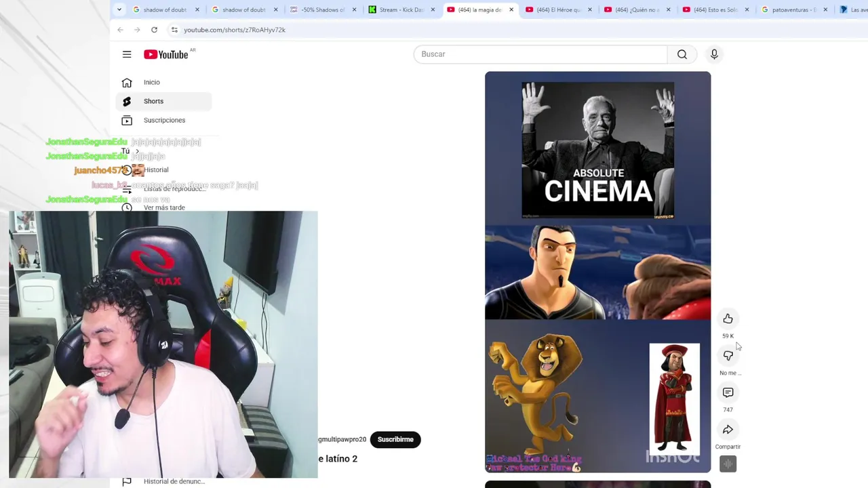View site information icon in address bar
Viewport: 868px width, 488px height.
174,30
